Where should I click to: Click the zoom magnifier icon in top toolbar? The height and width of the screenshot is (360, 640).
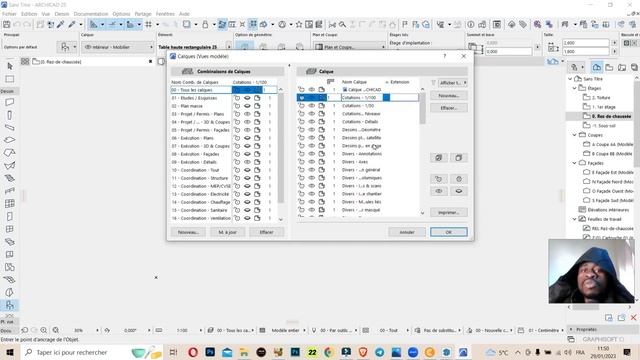(342, 24)
